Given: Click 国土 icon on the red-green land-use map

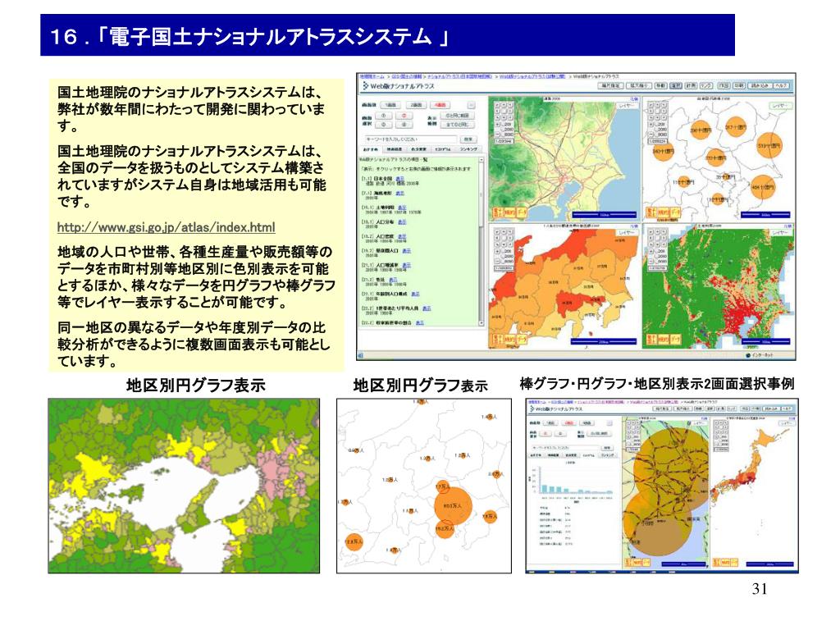Looking at the screenshot, I should pos(651,339).
